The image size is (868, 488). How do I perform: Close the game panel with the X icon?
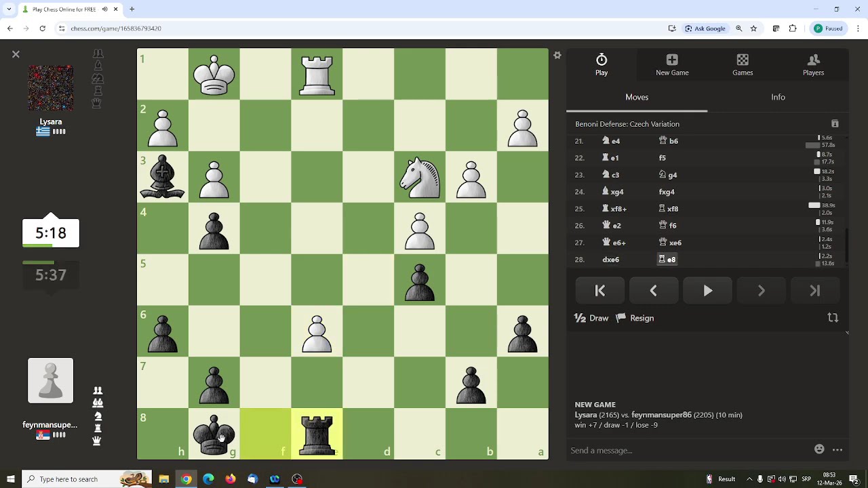coord(16,54)
